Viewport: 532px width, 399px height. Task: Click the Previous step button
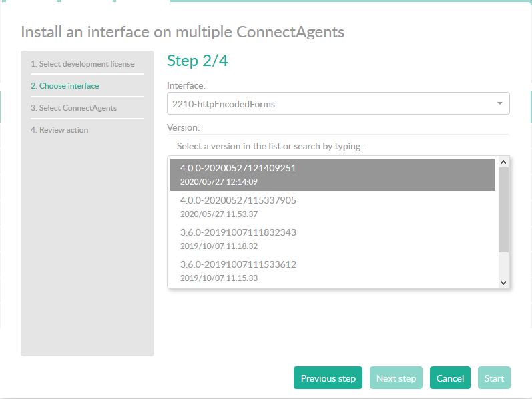coord(328,378)
